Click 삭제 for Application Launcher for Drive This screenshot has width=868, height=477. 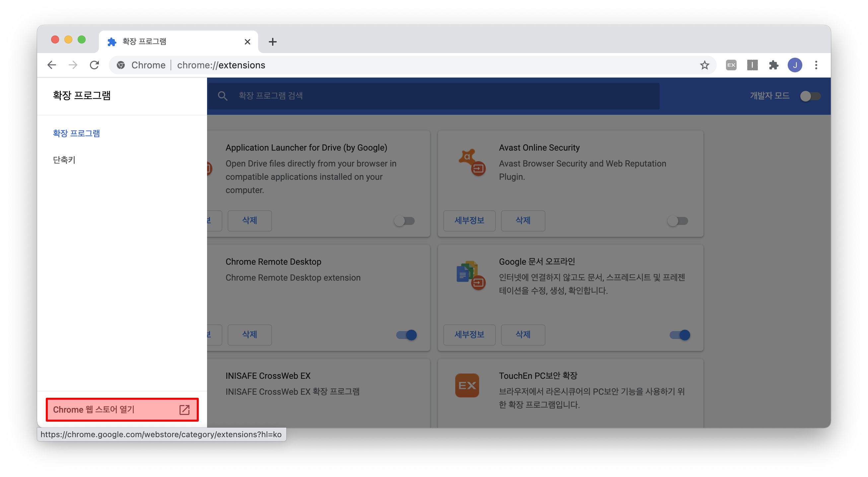(x=250, y=221)
